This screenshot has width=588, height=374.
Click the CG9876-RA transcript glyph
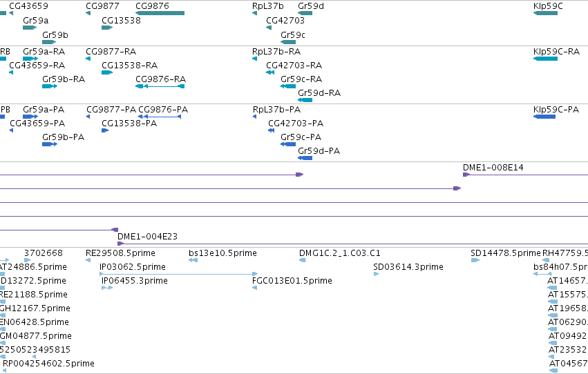click(160, 86)
